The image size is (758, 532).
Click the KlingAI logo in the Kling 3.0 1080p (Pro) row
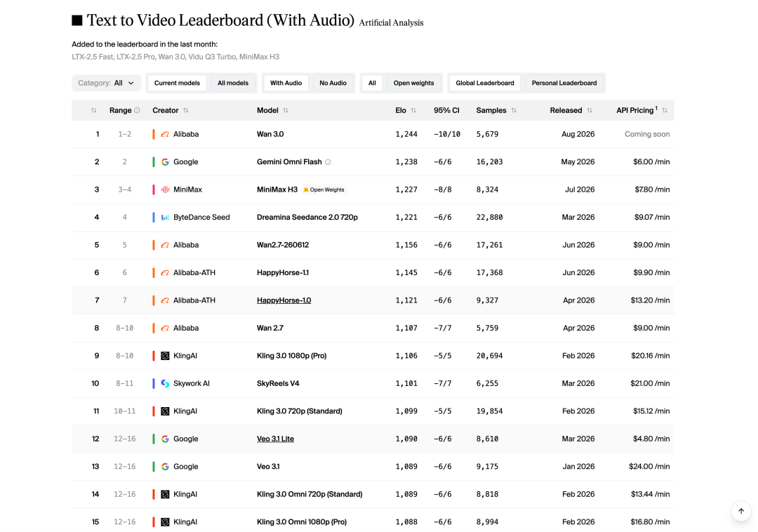click(x=165, y=356)
